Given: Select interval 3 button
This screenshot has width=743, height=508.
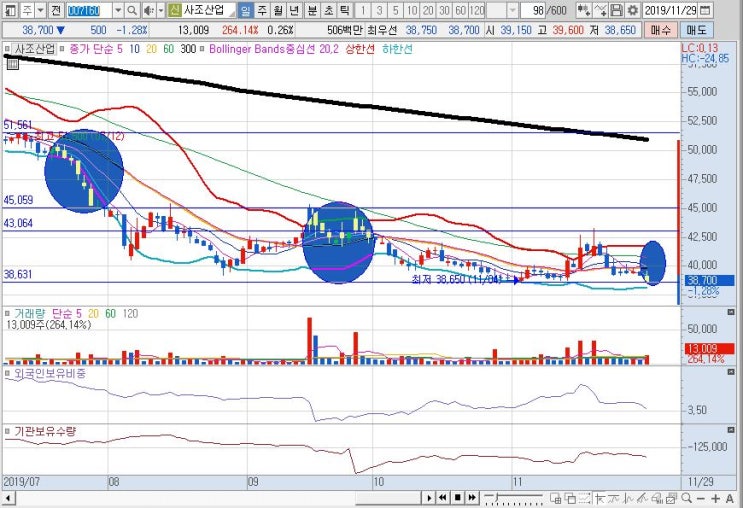Looking at the screenshot, I should tap(379, 10).
